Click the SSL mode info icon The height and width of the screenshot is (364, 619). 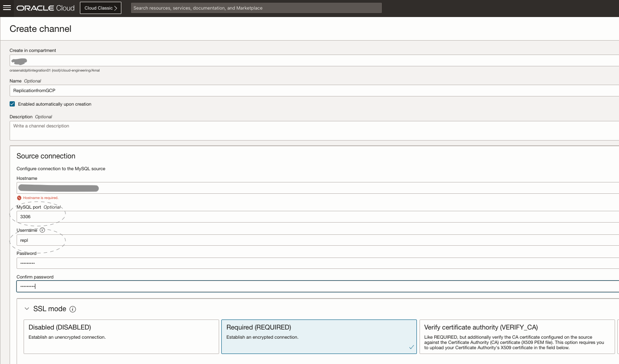73,309
